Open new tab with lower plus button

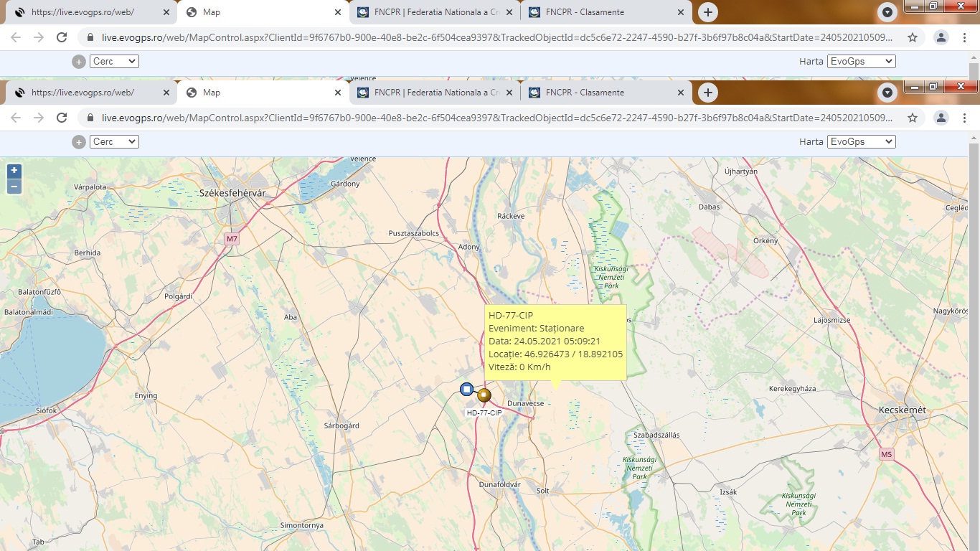click(x=708, y=93)
